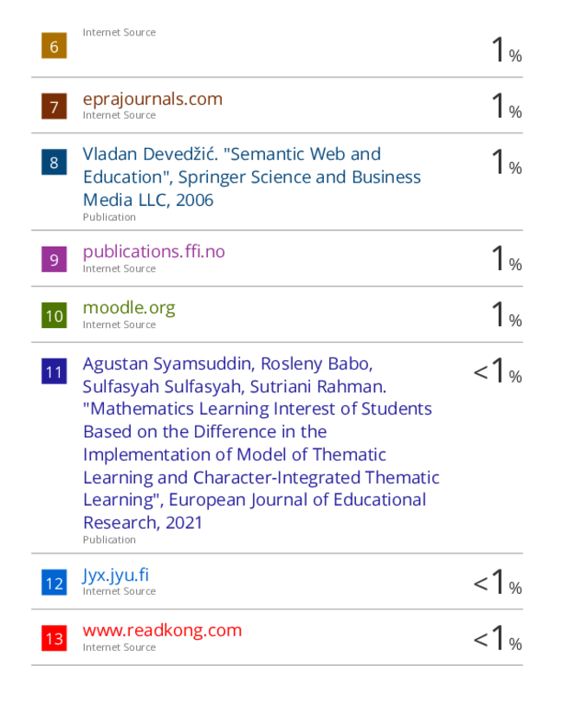Click the 1% match for eprajournals.com
Screen dimensions: 563x728
coord(507,105)
